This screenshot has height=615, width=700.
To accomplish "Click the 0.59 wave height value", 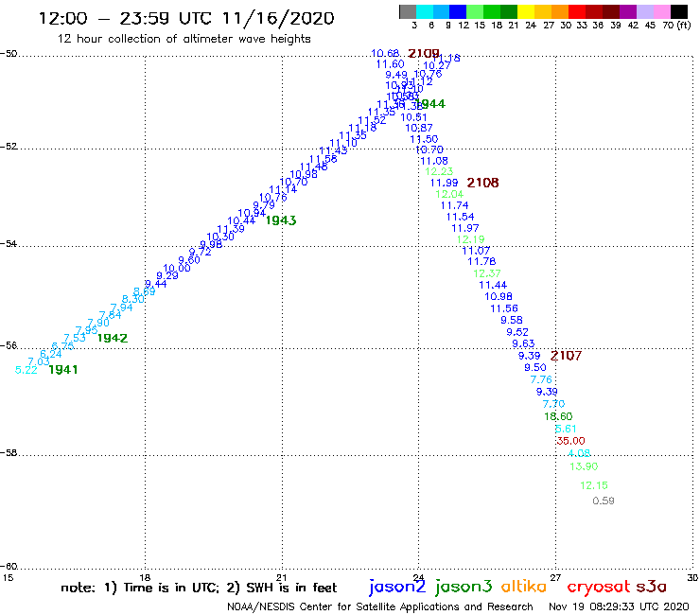I will 604,501.
